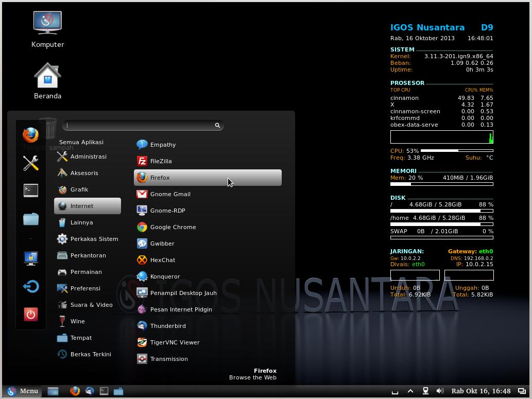
Task: Launch Thunderbird mail client
Action: (167, 326)
